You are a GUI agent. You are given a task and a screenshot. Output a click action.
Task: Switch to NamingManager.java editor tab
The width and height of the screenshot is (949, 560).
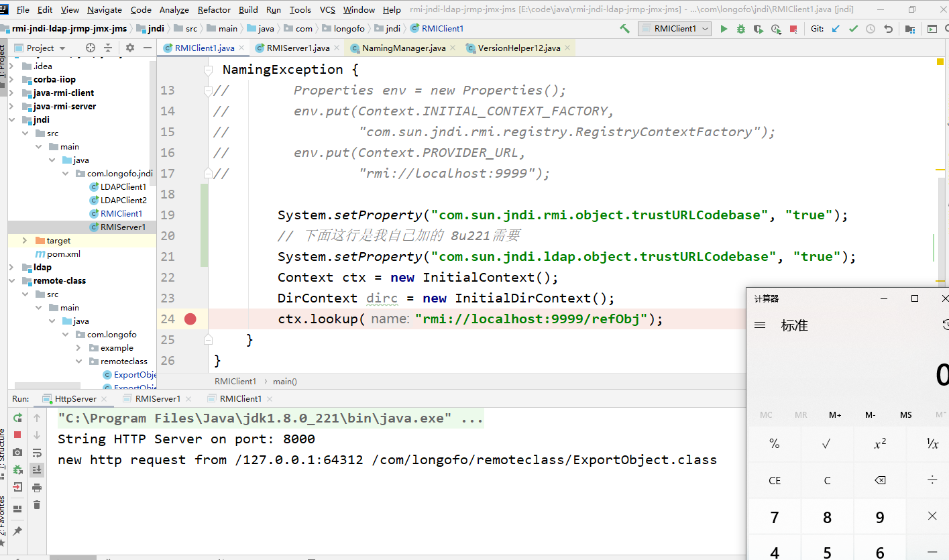pyautogui.click(x=403, y=48)
